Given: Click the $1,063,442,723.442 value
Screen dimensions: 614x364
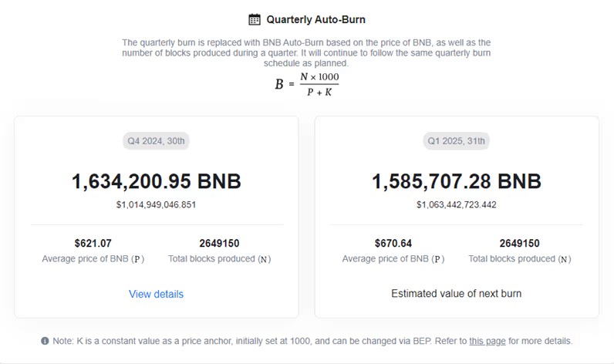Looking at the screenshot, I should click(456, 204).
